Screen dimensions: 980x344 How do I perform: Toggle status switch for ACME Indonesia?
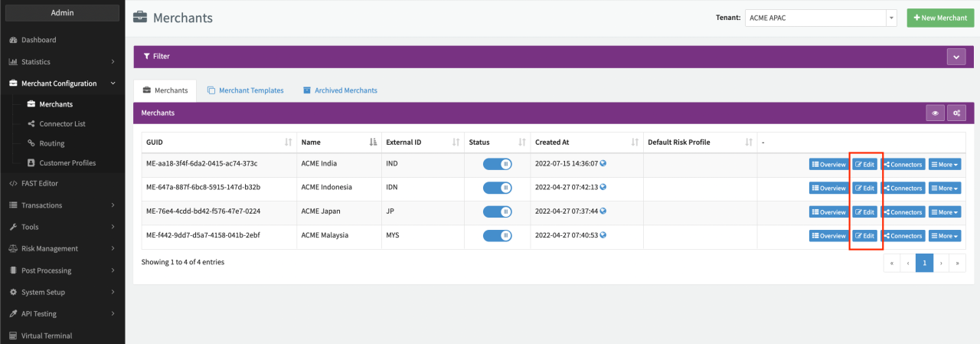pos(498,188)
